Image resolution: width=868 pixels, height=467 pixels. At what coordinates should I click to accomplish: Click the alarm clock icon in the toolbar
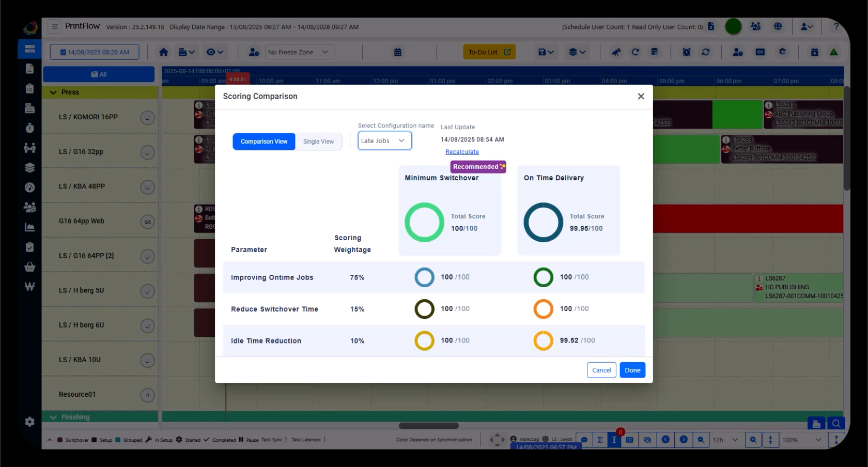point(686,52)
